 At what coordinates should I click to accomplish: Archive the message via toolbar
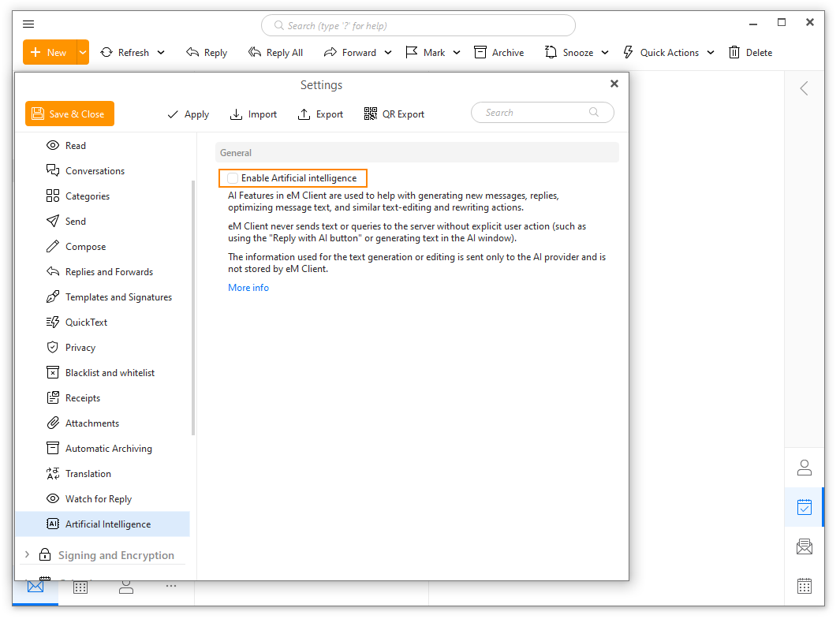pyautogui.click(x=498, y=53)
